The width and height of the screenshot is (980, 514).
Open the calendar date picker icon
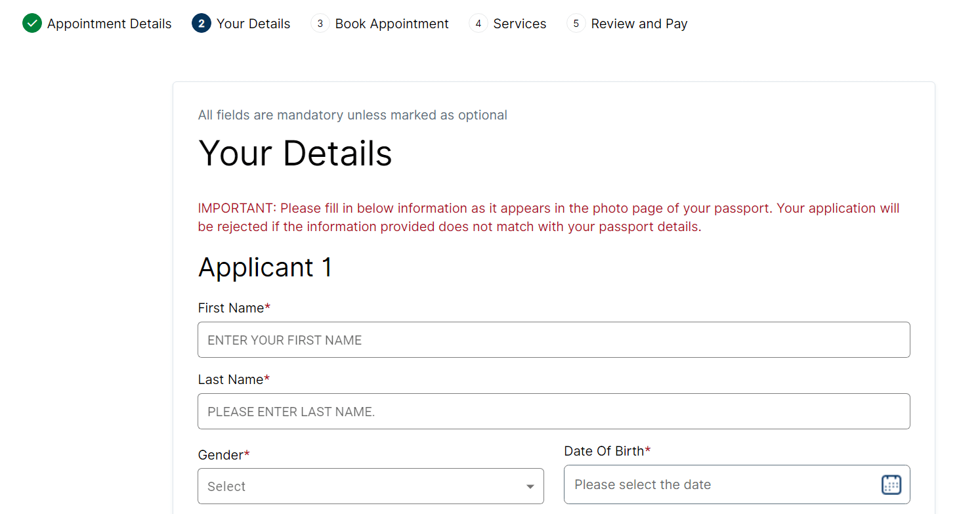click(x=891, y=484)
